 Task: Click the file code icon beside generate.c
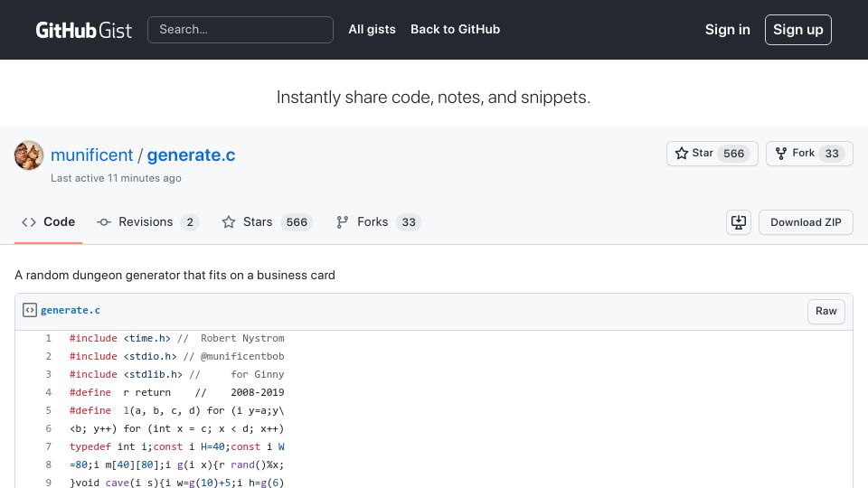[30, 310]
